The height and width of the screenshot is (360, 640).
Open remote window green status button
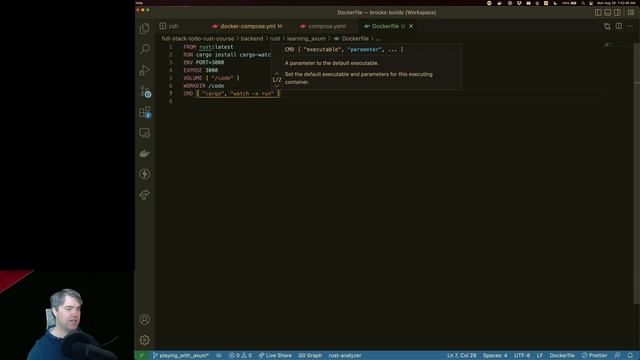[141, 356]
